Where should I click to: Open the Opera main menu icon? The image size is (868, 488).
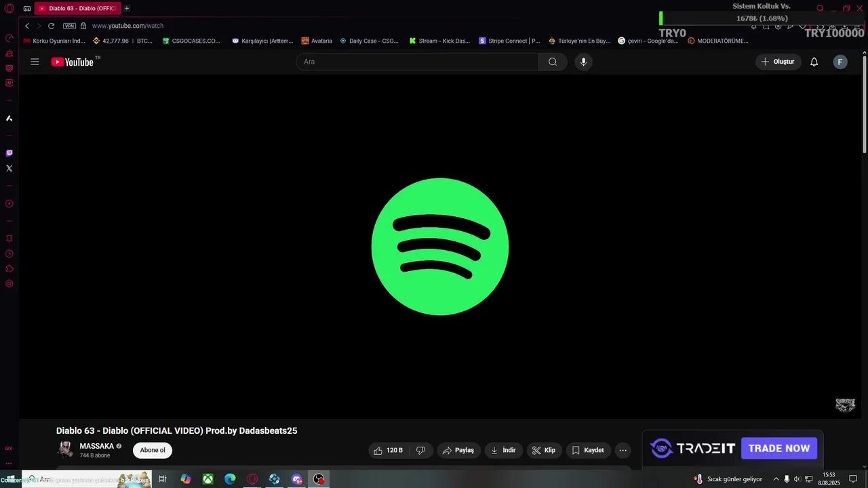(x=9, y=9)
